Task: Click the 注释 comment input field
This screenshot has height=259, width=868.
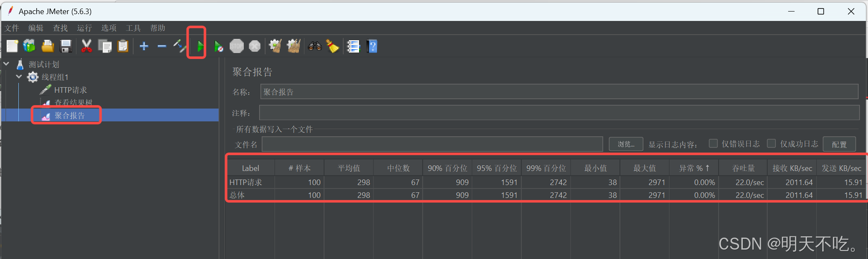Action: [559, 113]
